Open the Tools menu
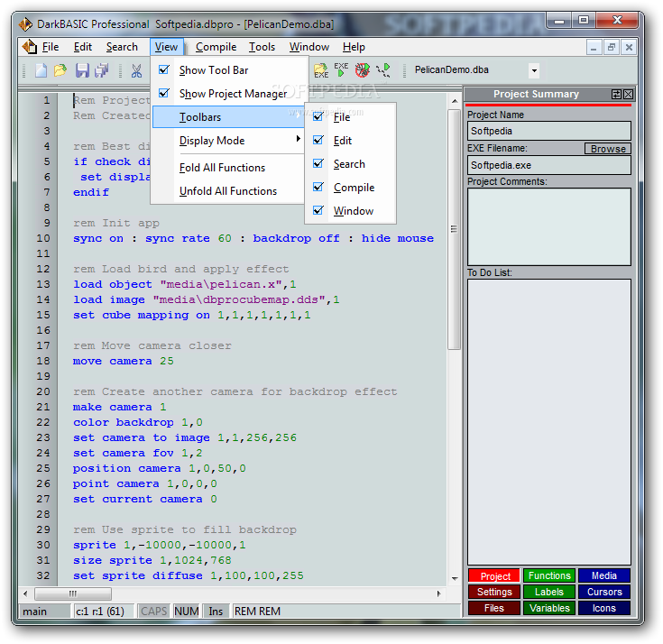The height and width of the screenshot is (644, 663). pyautogui.click(x=262, y=47)
